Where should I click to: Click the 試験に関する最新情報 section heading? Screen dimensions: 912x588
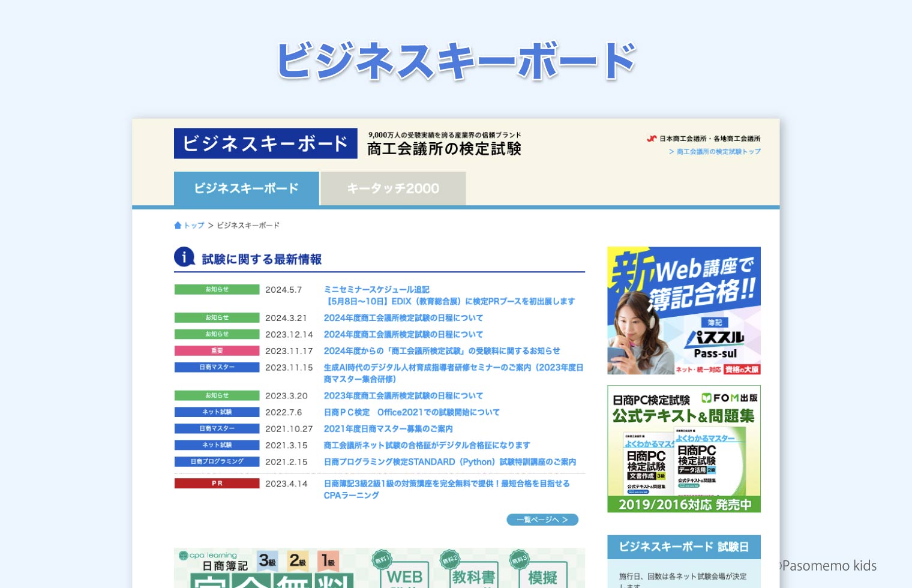tap(262, 259)
